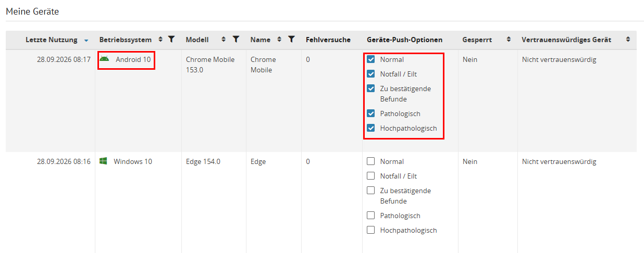This screenshot has width=644, height=253.
Task: Toggle Modell column sort arrows
Action: click(x=224, y=40)
